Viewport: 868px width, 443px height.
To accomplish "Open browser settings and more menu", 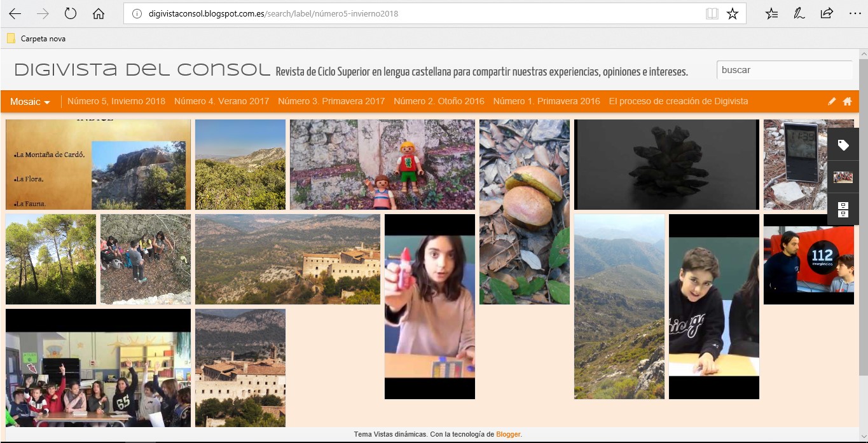I will pyautogui.click(x=855, y=13).
